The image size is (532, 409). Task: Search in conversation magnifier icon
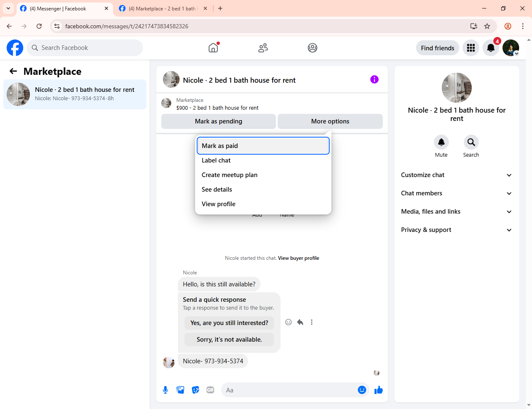[x=471, y=142]
